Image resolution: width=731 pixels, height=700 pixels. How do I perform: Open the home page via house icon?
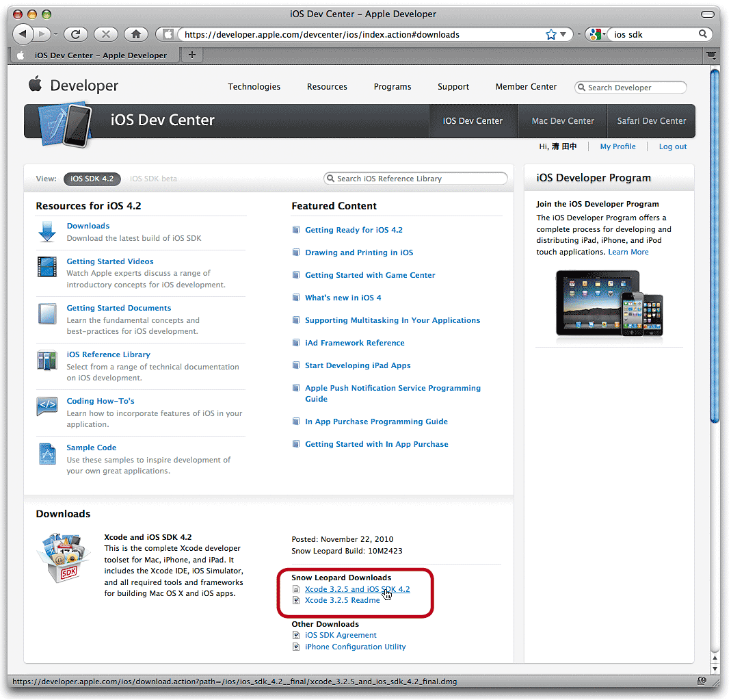(x=136, y=34)
